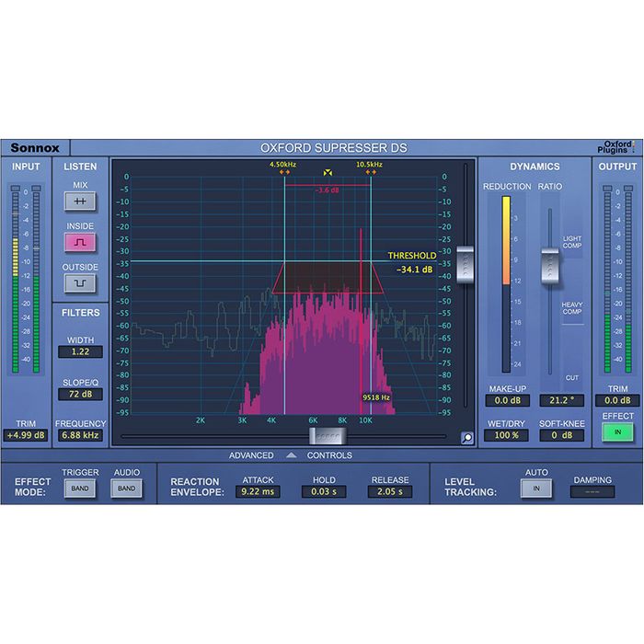Click the yellow center frequency marker above graph

pyautogui.click(x=328, y=172)
